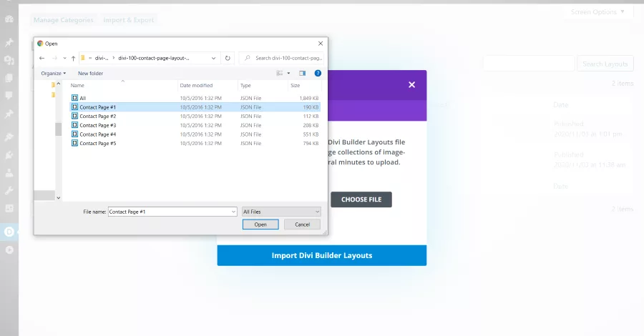Change file view layout icon
Image resolution: width=644 pixels, height=336 pixels.
coord(280,73)
